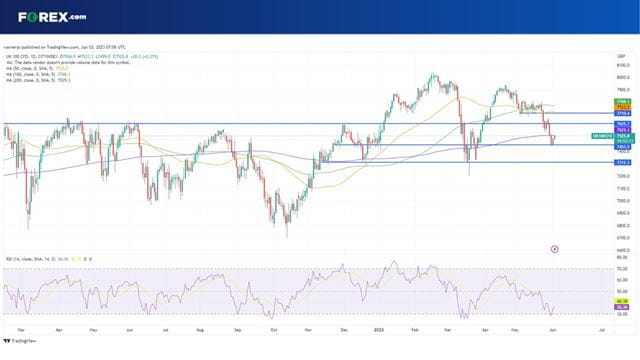Select the RSI (14, close, SMA) indicator legend
Image resolution: width=640 pixels, height=360 pixels.
tap(49, 259)
